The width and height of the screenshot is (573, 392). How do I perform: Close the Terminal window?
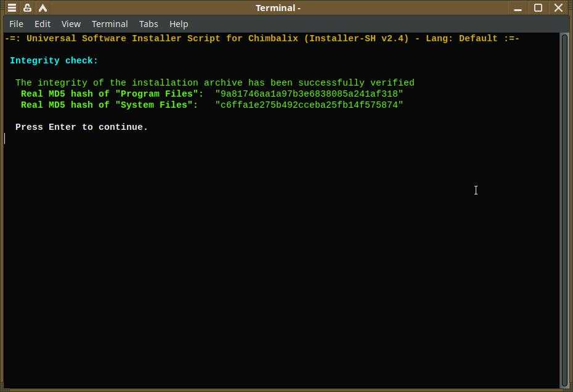click(558, 8)
